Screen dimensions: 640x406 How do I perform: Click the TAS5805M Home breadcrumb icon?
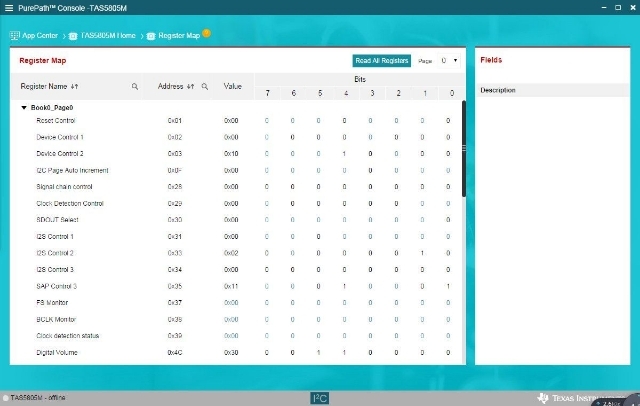pyautogui.click(x=73, y=36)
